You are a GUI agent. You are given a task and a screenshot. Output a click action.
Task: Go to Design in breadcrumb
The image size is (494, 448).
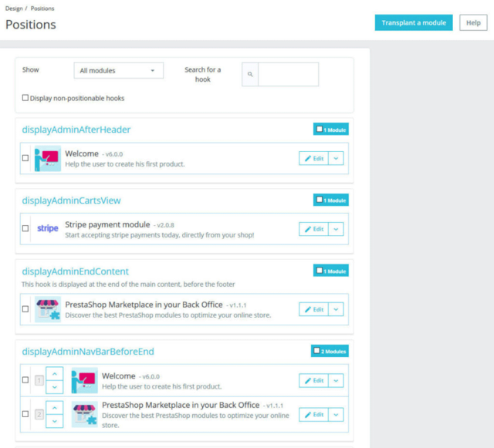[x=14, y=8]
